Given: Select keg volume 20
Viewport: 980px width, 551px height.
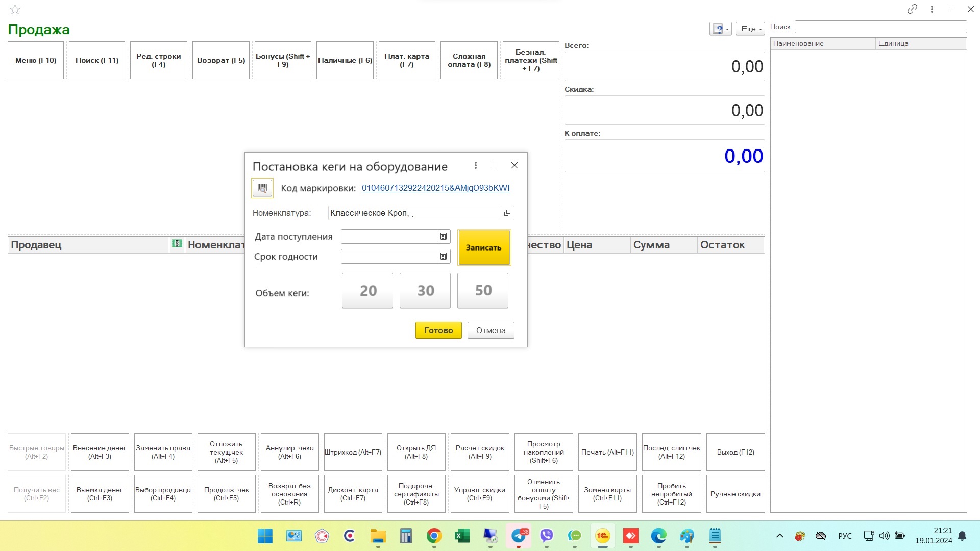Looking at the screenshot, I should (x=367, y=291).
